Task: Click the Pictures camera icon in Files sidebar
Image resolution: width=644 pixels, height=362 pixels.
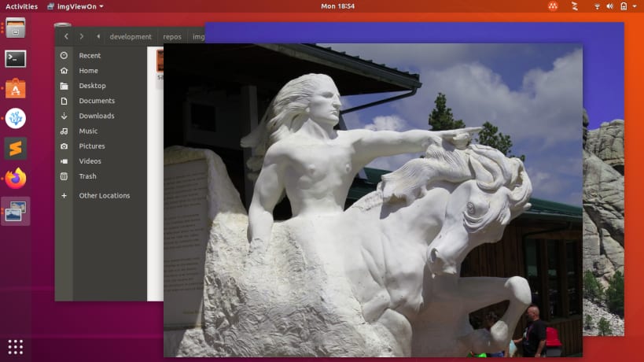Action: [x=64, y=146]
